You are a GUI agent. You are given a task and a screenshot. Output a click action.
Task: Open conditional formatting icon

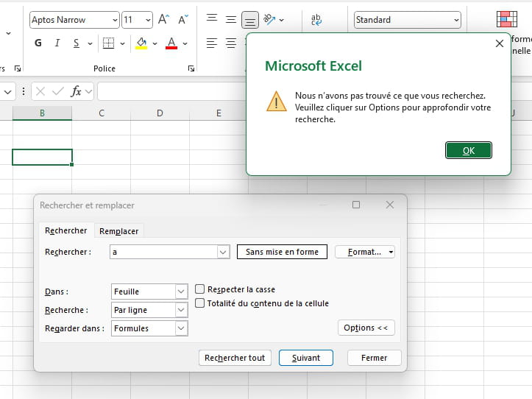pyautogui.click(x=507, y=19)
